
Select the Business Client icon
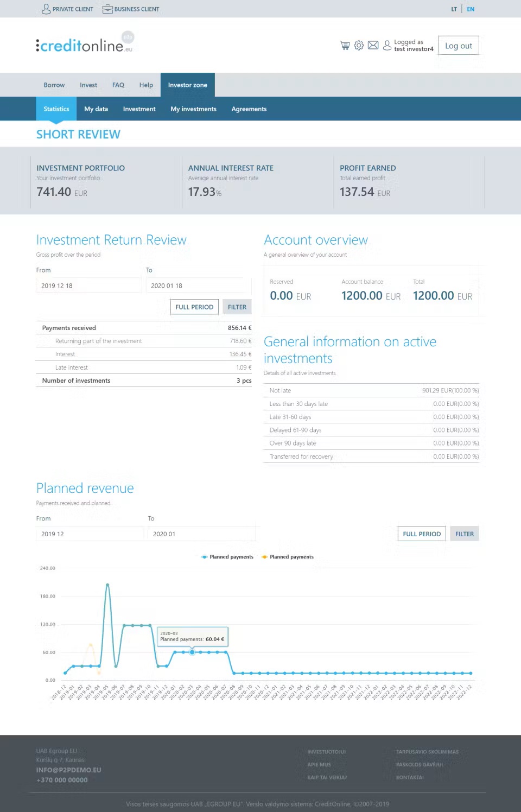click(107, 9)
